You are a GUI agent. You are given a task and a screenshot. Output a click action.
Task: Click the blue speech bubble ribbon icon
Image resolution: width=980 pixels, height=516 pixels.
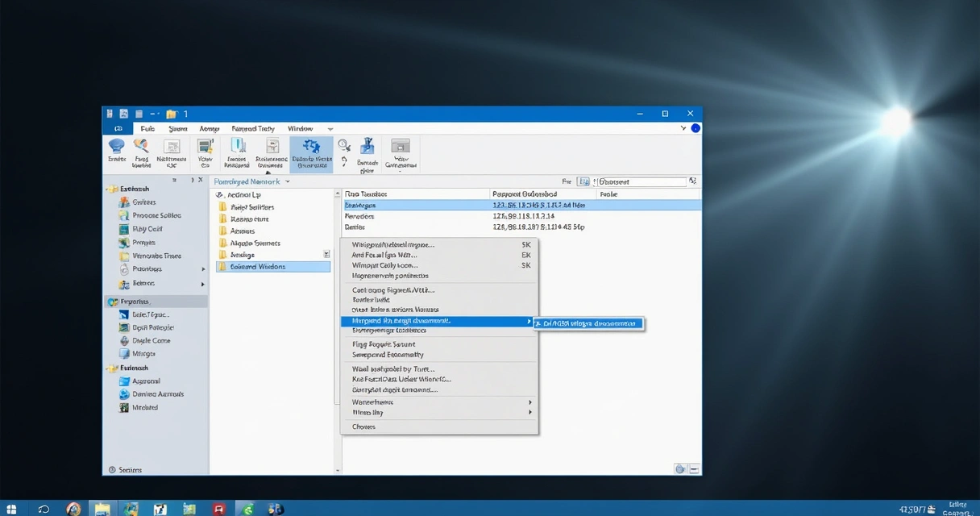pyautogui.click(x=117, y=146)
